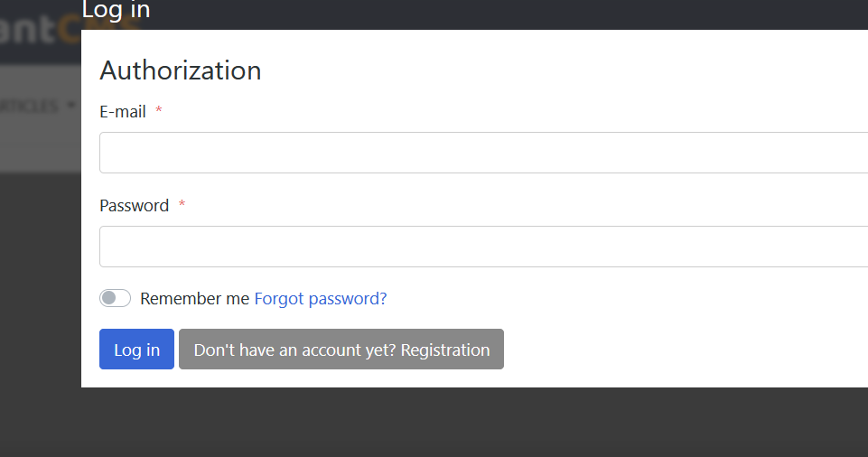
Task: Focus the Password input field
Action: coord(484,247)
